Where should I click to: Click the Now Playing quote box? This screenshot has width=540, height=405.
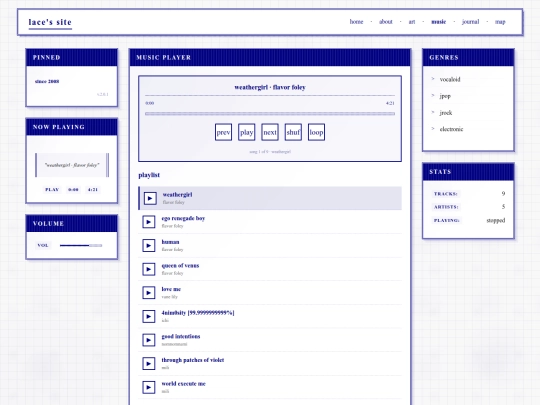72,165
